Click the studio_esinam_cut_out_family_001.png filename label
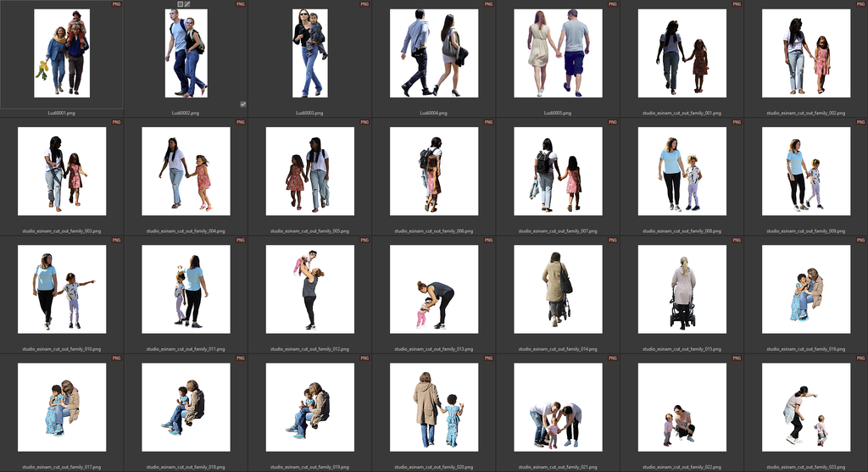This screenshot has height=472, width=868. [682, 113]
